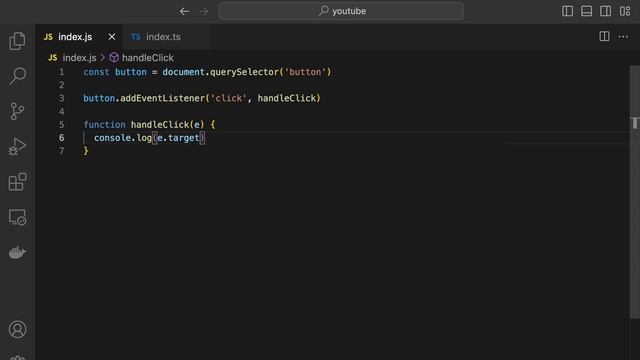Click 'target' in line 6
640x360 pixels.
(x=184, y=138)
